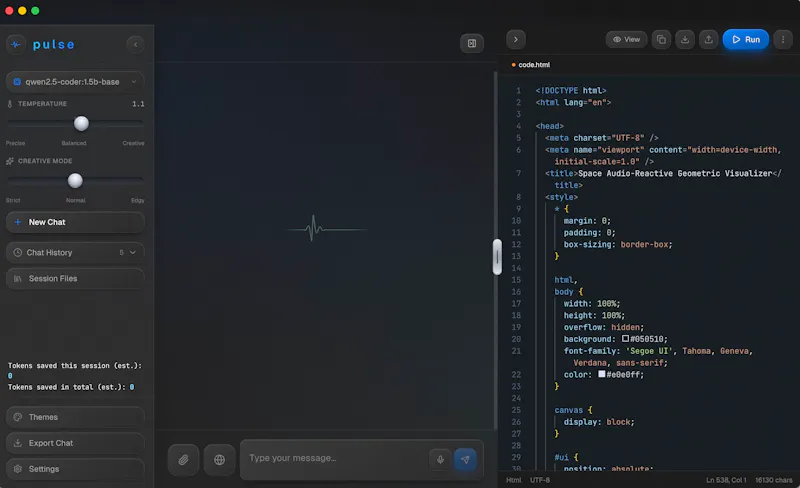Collapse code panel with right chevron
The image size is (800, 488).
516,39
